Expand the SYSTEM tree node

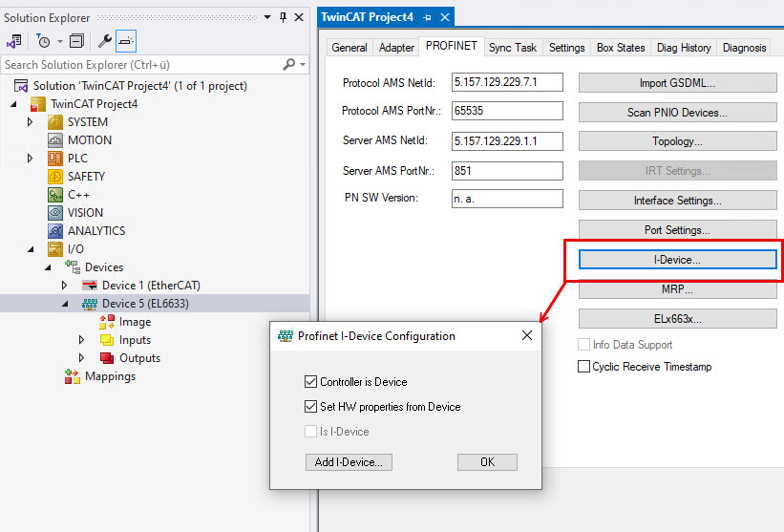pyautogui.click(x=31, y=122)
